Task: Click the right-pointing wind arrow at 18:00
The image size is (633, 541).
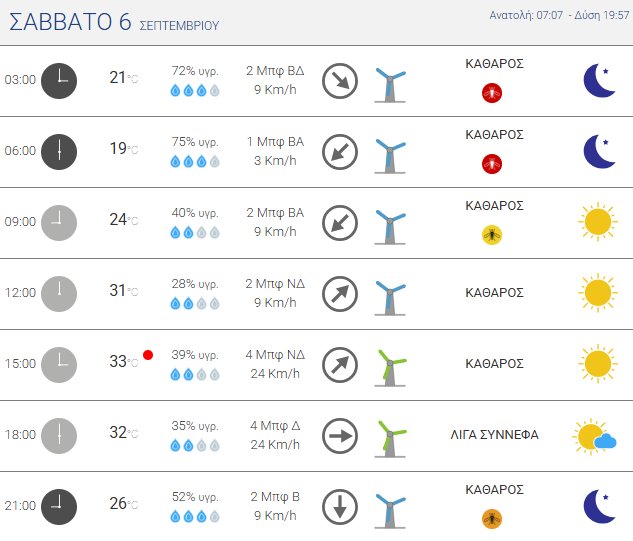Action: pyautogui.click(x=340, y=435)
